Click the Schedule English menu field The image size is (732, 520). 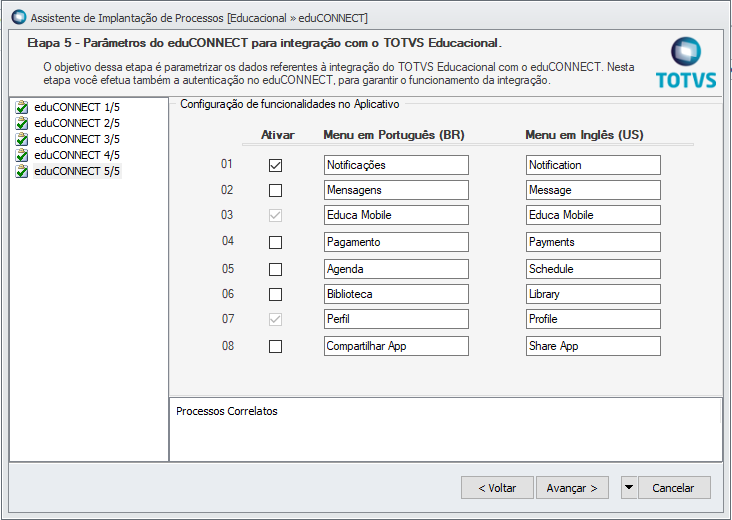pyautogui.click(x=593, y=269)
